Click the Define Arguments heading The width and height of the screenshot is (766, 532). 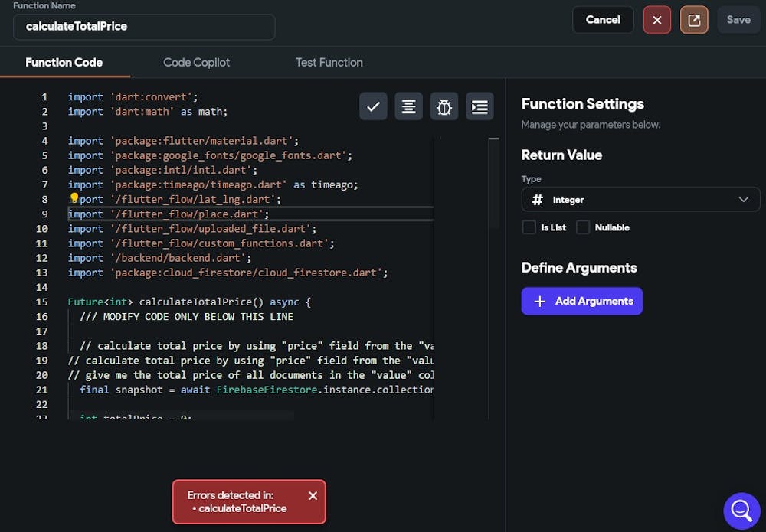click(579, 267)
